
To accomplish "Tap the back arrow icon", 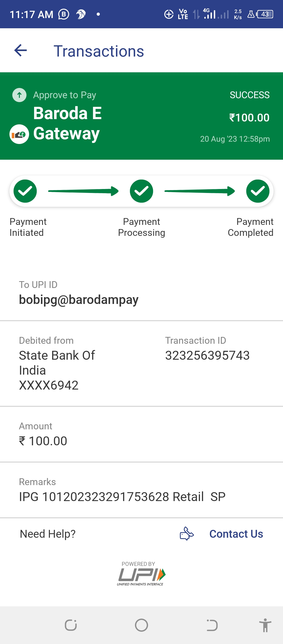I will [21, 51].
